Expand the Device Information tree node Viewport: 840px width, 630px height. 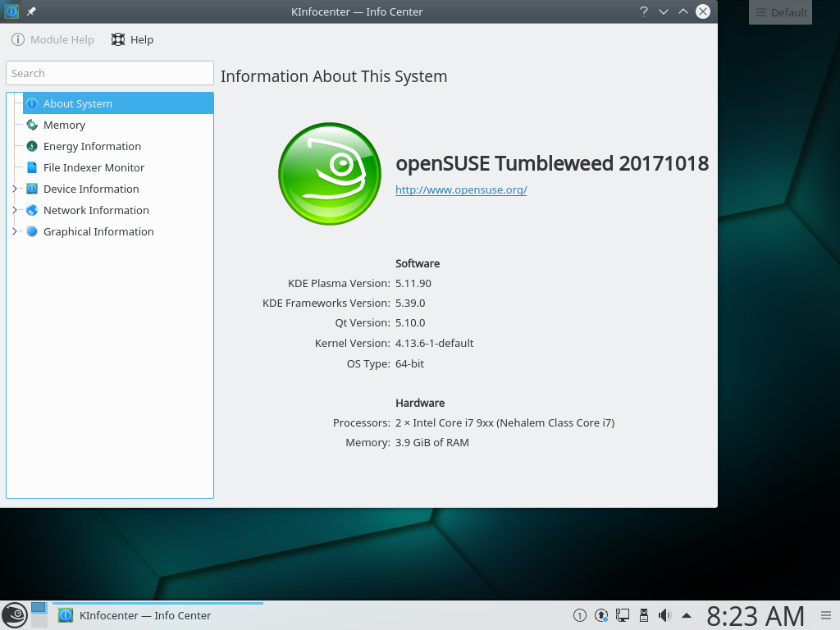14,189
